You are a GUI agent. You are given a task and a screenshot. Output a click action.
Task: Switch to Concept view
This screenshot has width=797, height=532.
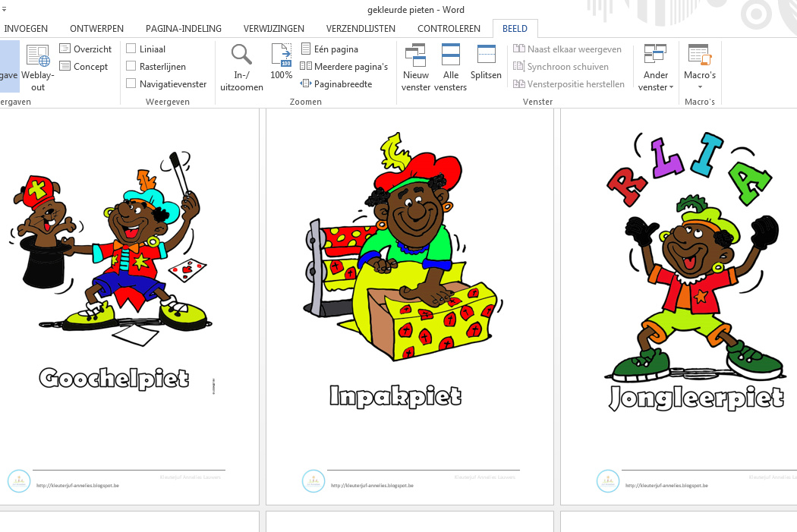click(83, 67)
